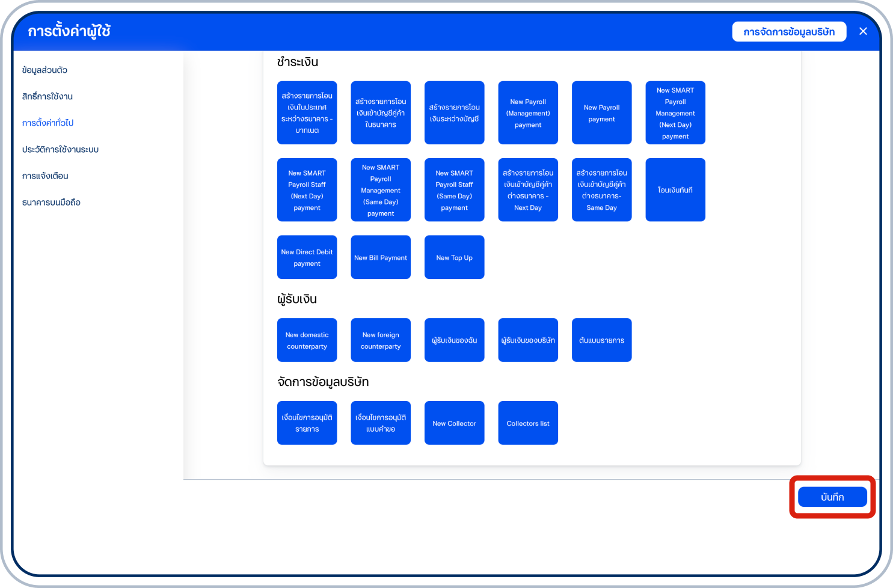The height and width of the screenshot is (588, 893).
Task: Pick New foreign counterparty tile
Action: pyautogui.click(x=380, y=340)
